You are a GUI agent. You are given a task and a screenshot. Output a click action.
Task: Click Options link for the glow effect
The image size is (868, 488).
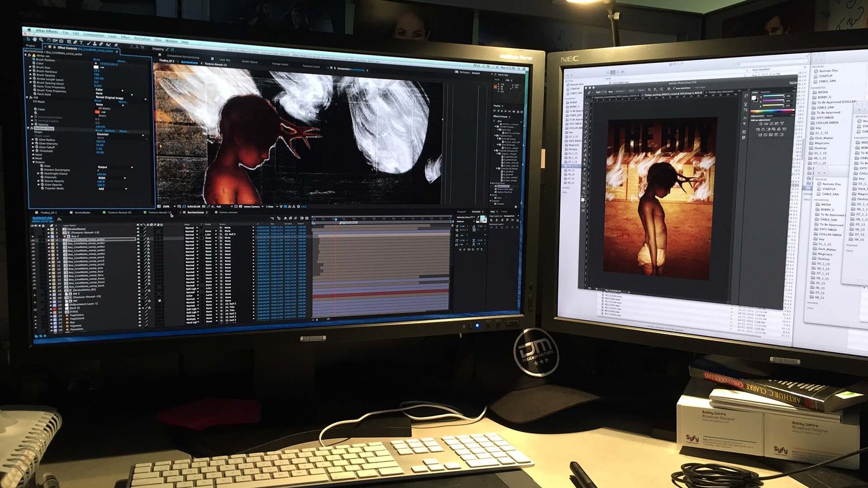point(110,131)
